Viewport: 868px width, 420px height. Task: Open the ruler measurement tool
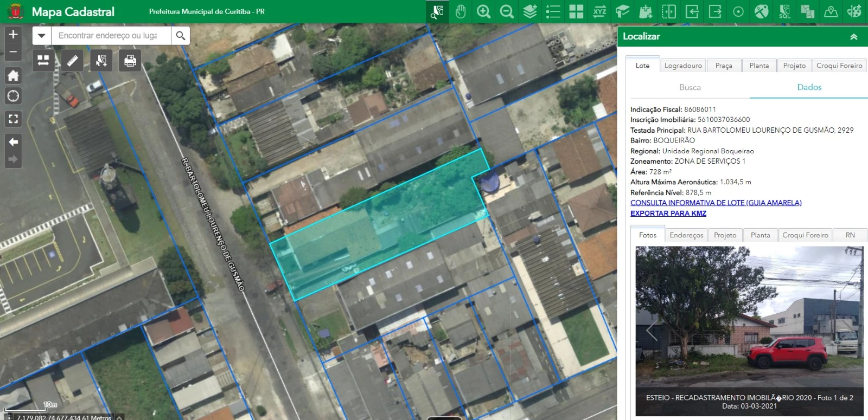coord(72,60)
